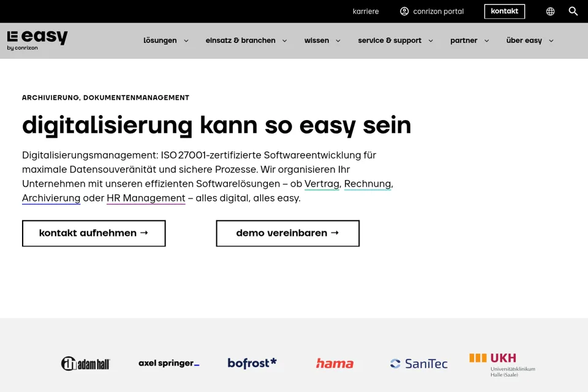Click the SaniTec logo
The height and width of the screenshot is (392, 588).
[x=419, y=363]
